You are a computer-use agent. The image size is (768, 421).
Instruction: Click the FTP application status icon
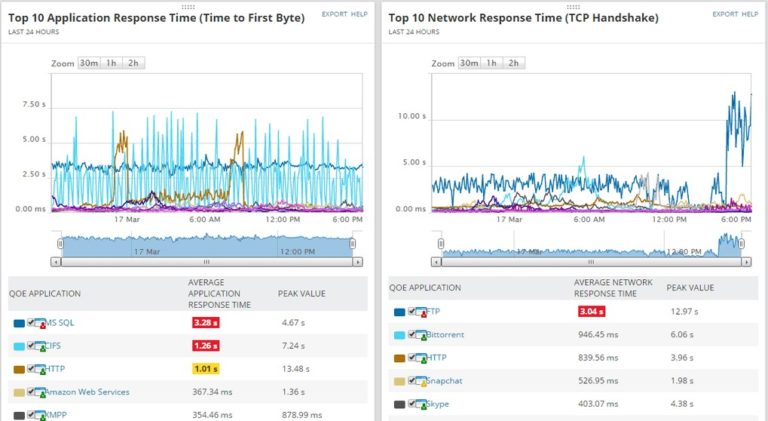pos(421,312)
